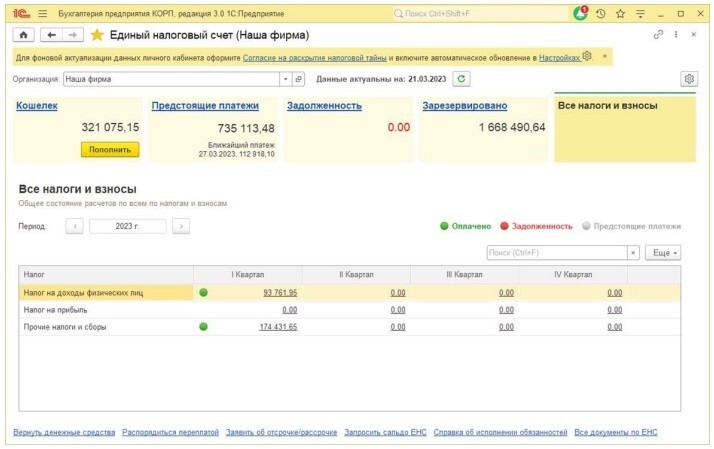Open the notifications bell icon
714x449 pixels.
click(x=581, y=13)
